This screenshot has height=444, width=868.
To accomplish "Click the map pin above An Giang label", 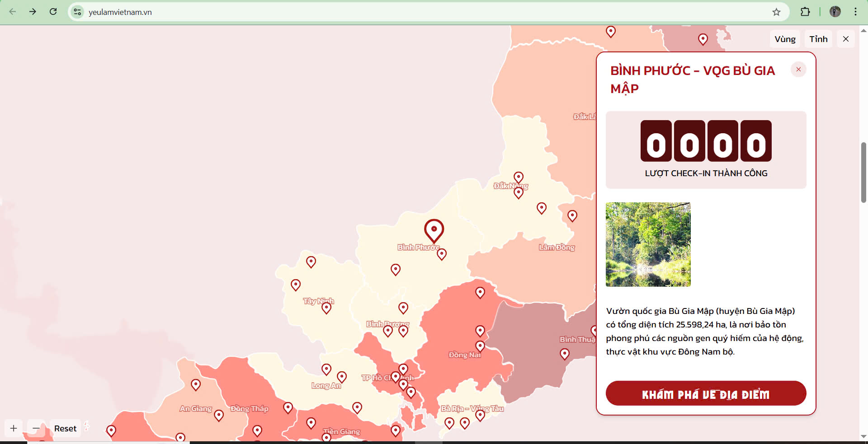I will [x=196, y=384].
